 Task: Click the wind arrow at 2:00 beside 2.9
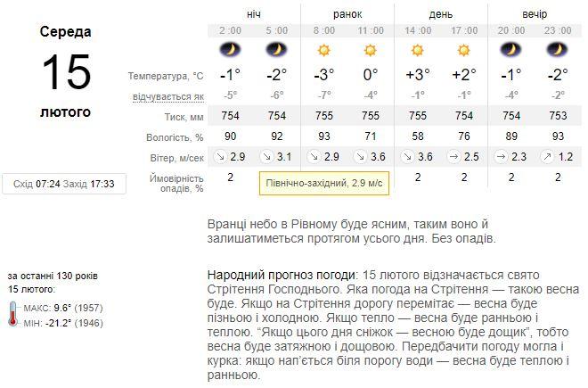pos(220,157)
